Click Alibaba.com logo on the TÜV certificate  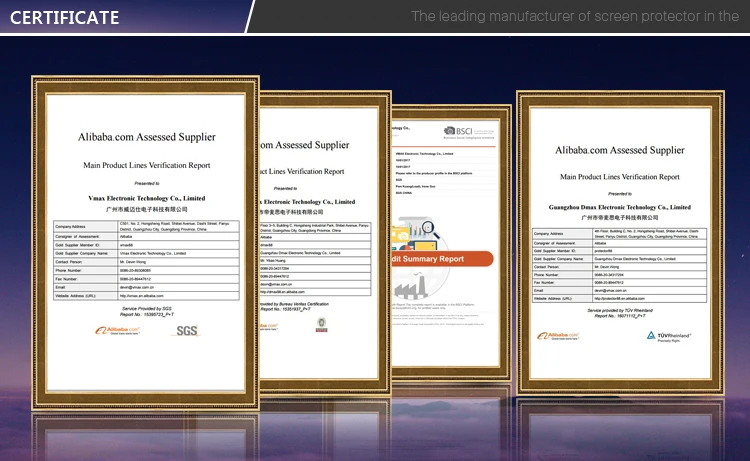(558, 336)
